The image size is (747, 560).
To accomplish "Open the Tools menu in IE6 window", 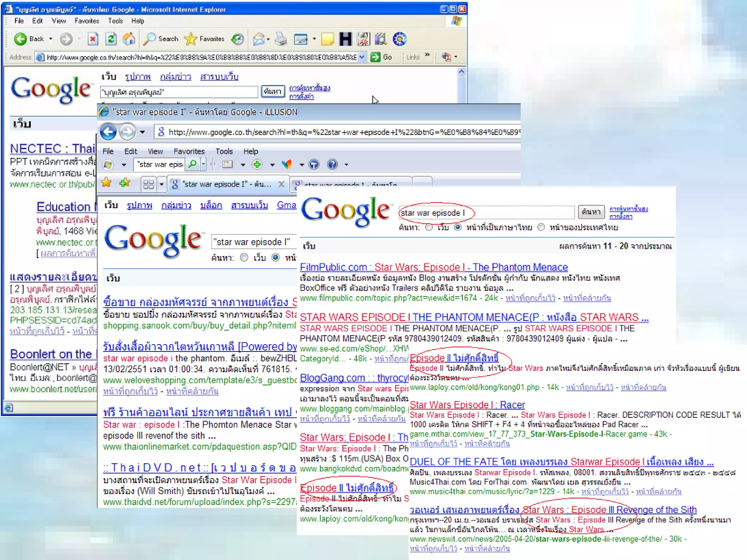I will pos(115,21).
